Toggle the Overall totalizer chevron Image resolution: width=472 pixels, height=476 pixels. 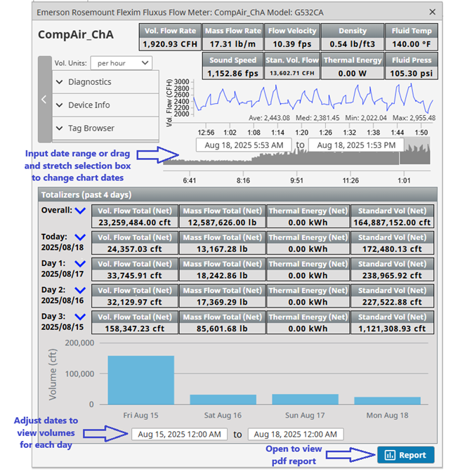pyautogui.click(x=80, y=210)
